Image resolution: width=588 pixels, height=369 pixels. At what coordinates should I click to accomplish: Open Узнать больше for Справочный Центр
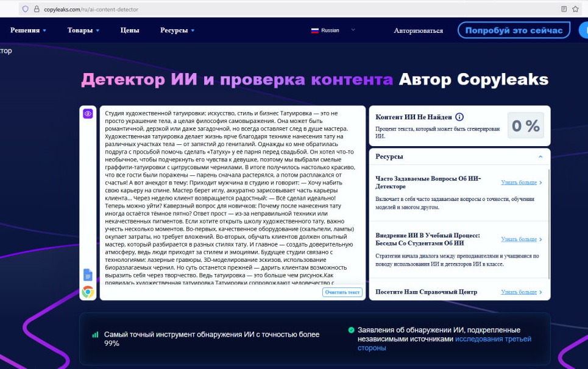pyautogui.click(x=521, y=292)
